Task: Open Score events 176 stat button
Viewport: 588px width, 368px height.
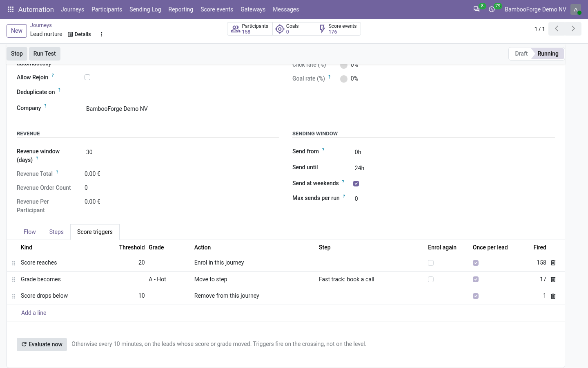Action: coord(338,29)
